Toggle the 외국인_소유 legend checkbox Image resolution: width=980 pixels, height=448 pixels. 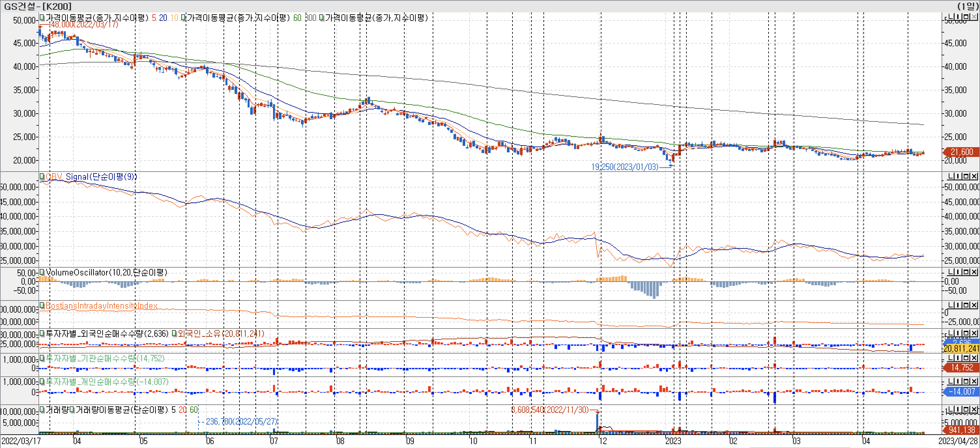tap(174, 333)
